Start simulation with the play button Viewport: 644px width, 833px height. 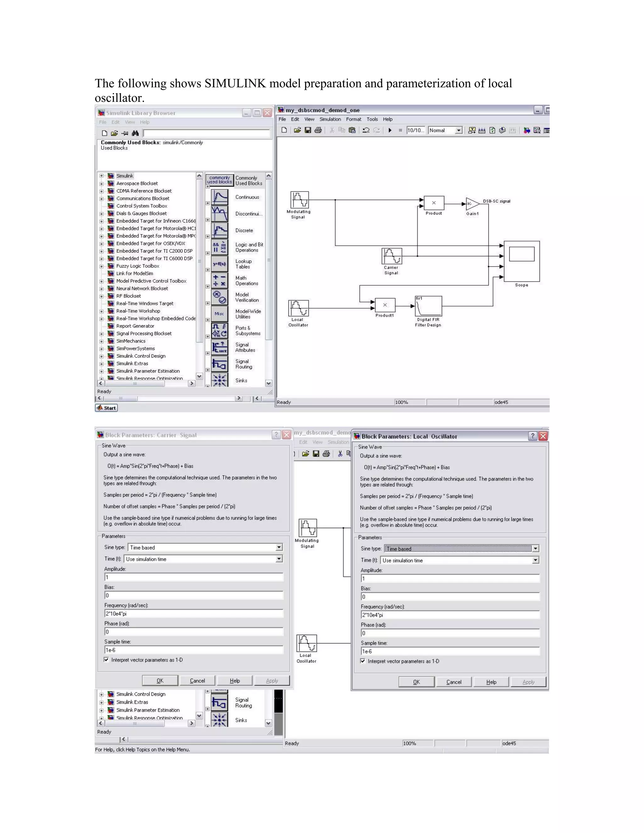[x=390, y=130]
